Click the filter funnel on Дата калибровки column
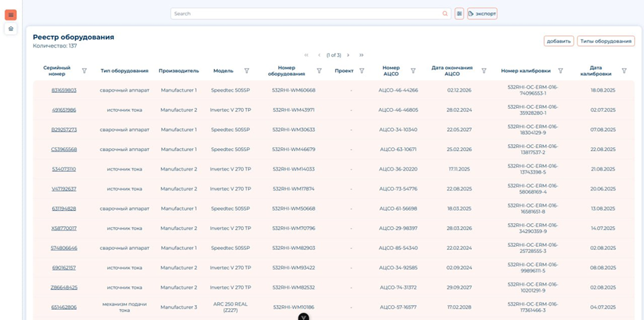Screen dimensions: 644x320 624,70
